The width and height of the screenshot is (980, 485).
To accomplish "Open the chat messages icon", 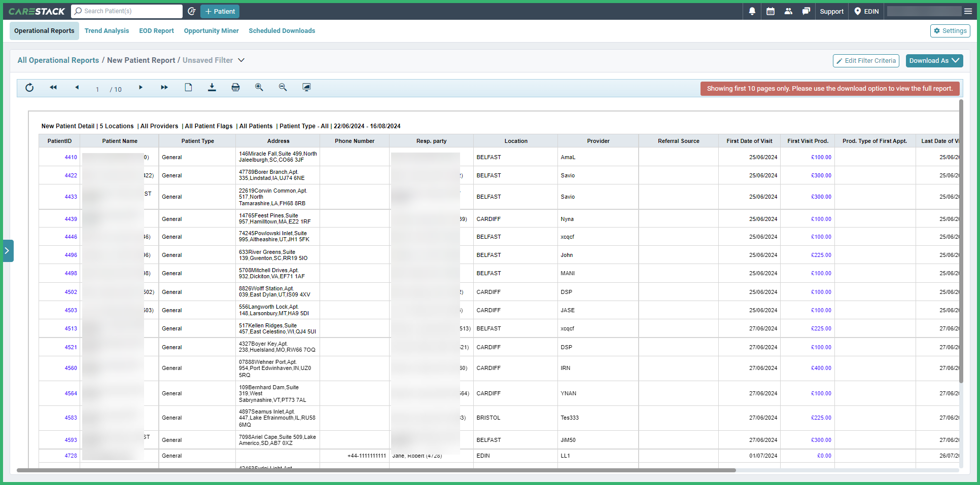I will 806,11.
